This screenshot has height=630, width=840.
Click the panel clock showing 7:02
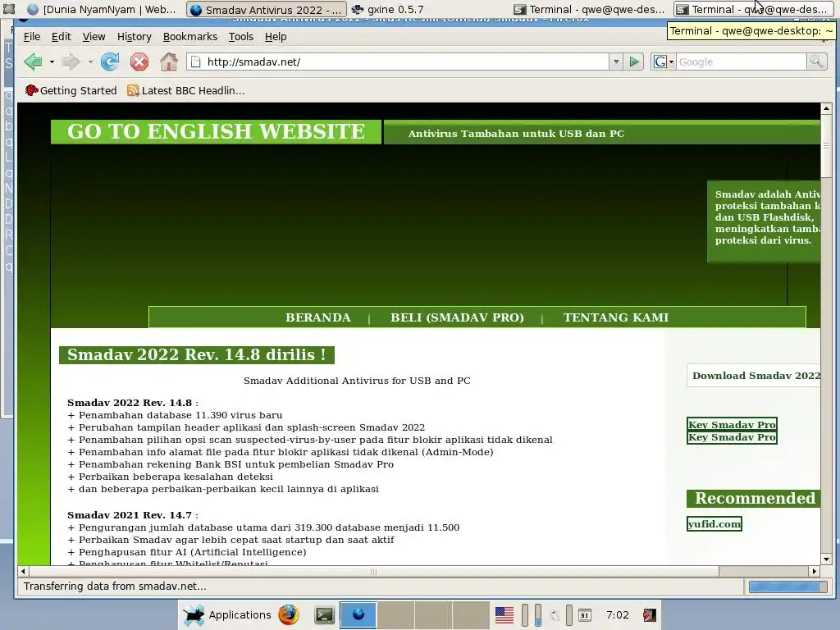tap(618, 615)
